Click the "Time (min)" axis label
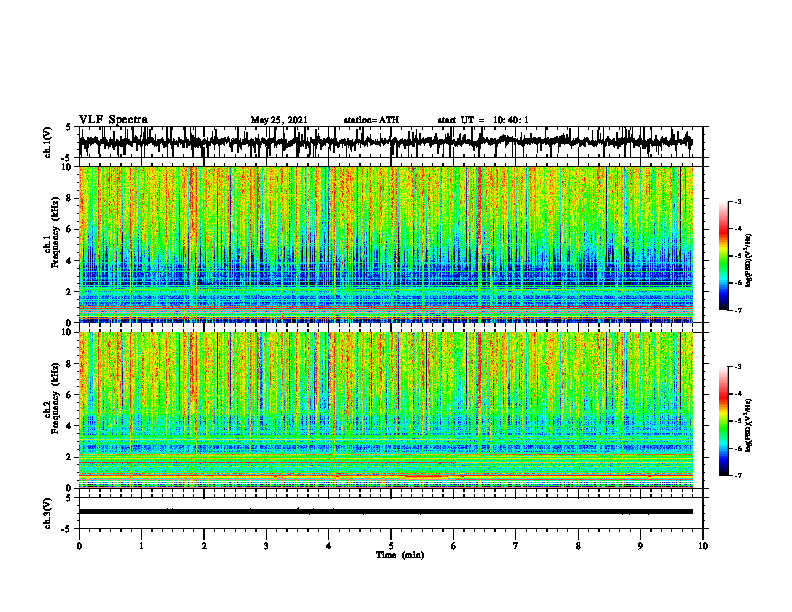 coord(400,555)
